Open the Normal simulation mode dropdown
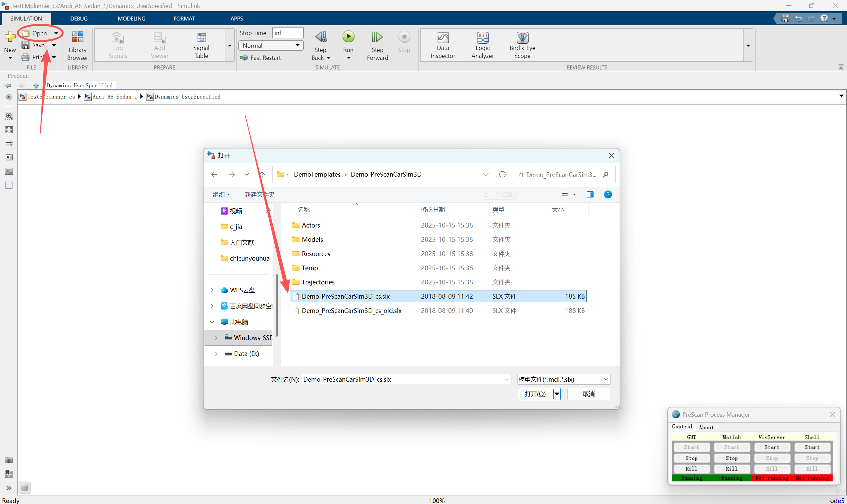Viewport: 847px width, 504px height. pos(270,45)
